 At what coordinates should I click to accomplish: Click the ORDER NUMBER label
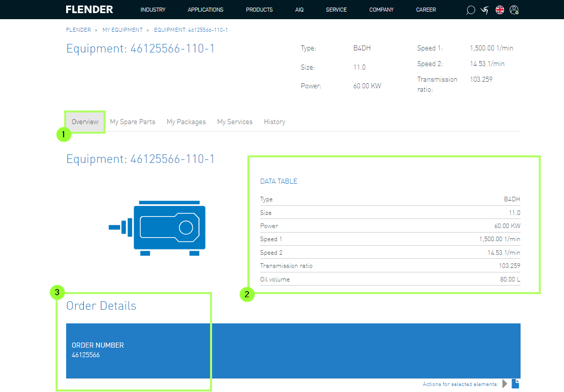(x=97, y=345)
